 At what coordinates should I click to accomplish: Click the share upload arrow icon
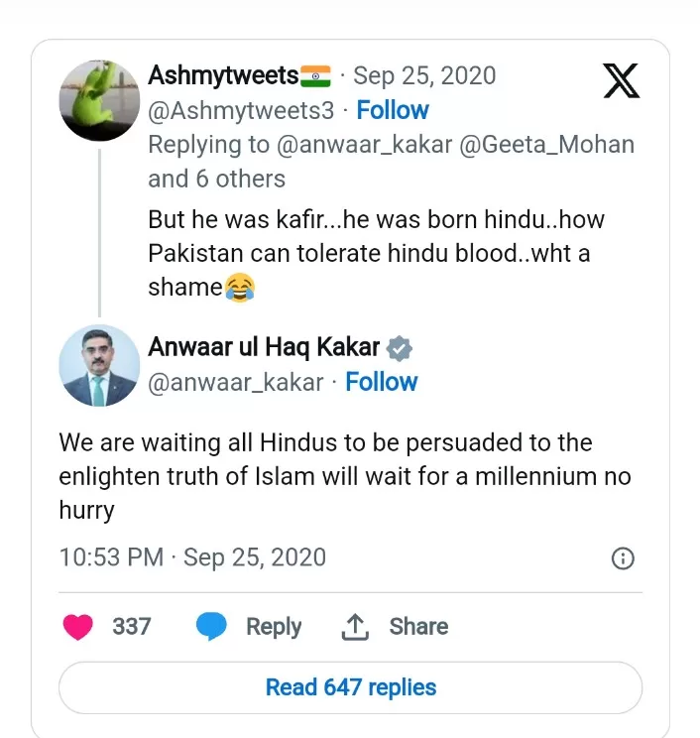[354, 626]
